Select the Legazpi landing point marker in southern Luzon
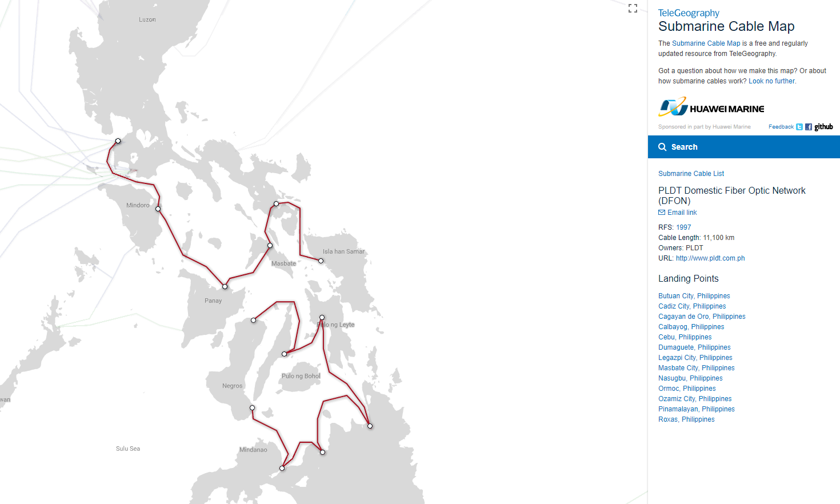 coord(276,203)
